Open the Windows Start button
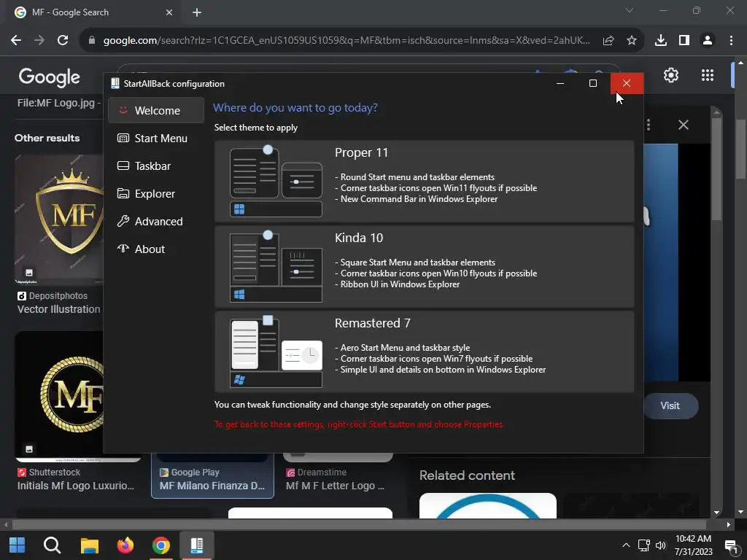747x560 pixels. click(x=18, y=545)
